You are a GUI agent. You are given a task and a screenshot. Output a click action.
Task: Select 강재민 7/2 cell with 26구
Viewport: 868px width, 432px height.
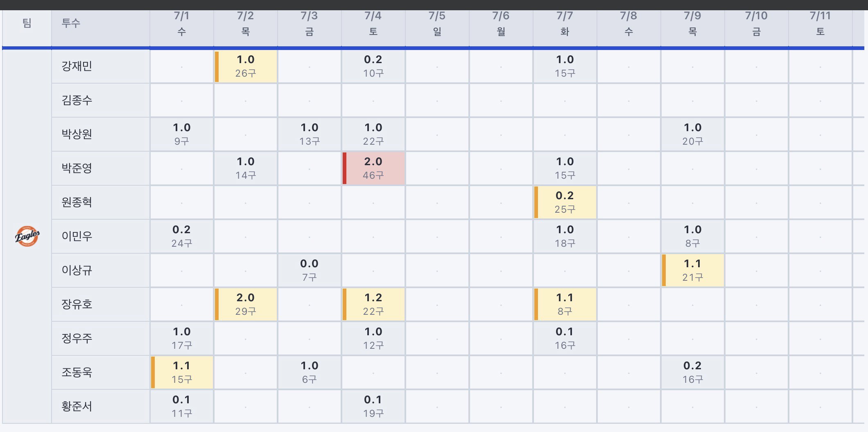246,66
